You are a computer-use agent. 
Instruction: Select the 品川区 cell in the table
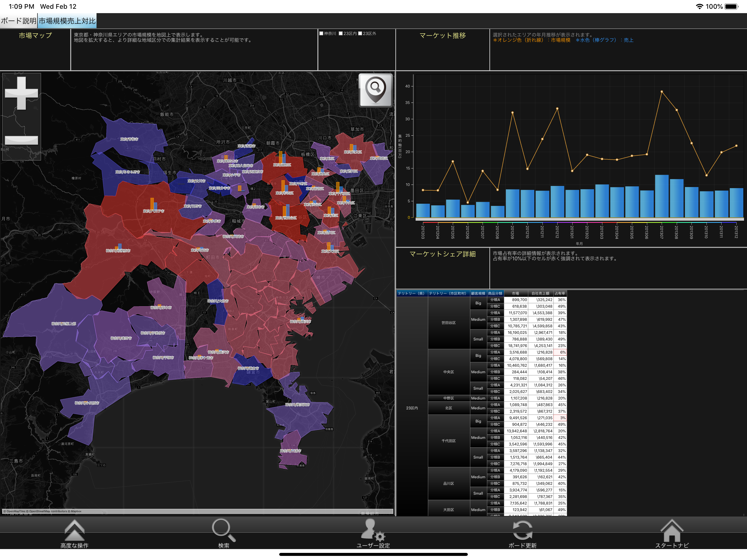click(x=448, y=483)
